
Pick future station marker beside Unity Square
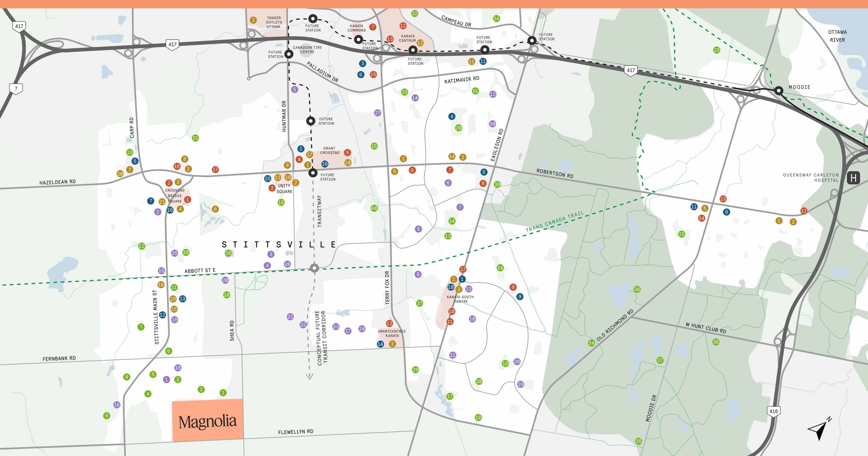tap(313, 173)
